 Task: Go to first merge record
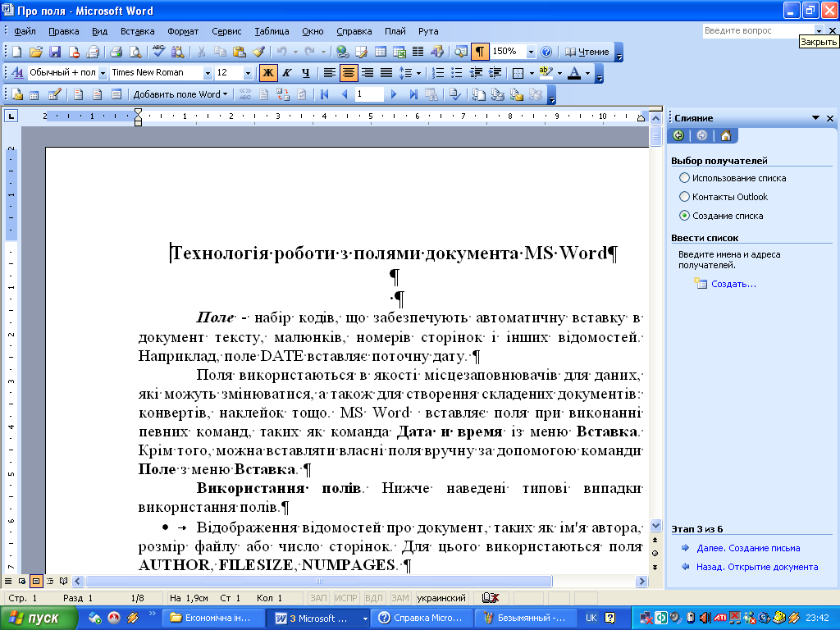point(324,95)
